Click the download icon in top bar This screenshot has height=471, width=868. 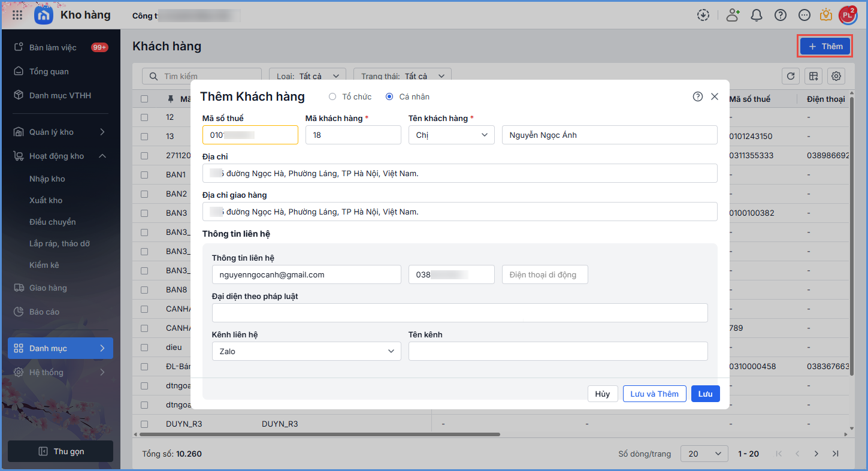tap(703, 15)
